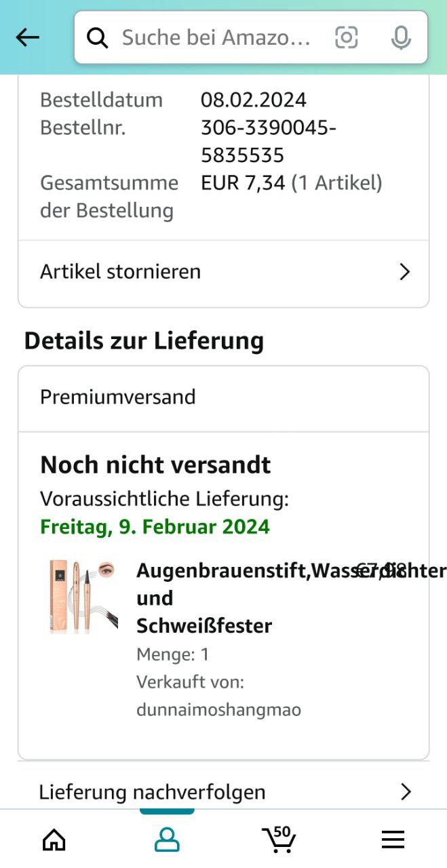Tap the Noch nicht versandt heading
This screenshot has height=868, width=447.
tap(155, 465)
